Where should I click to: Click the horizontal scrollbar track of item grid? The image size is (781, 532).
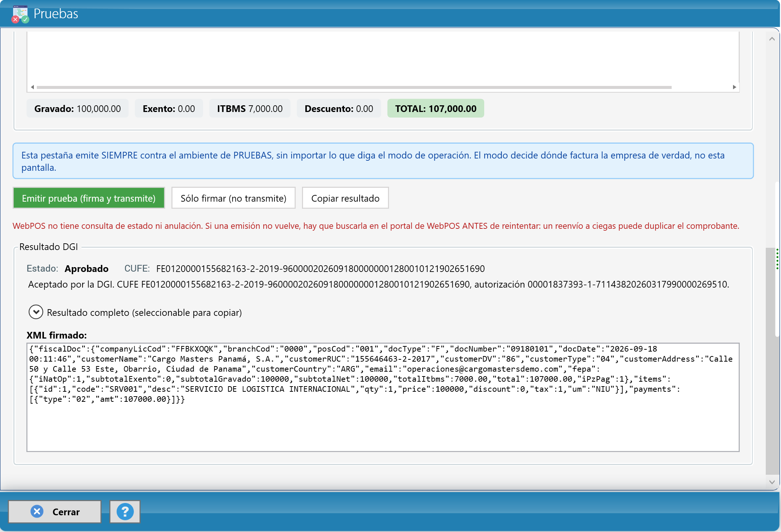pyautogui.click(x=354, y=87)
